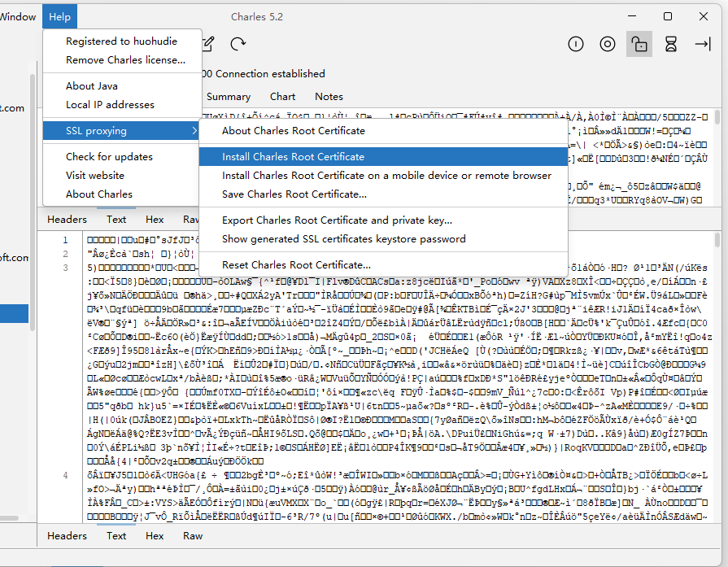Open bottom Text tab
Screen dimensions: 728x567
116,536
